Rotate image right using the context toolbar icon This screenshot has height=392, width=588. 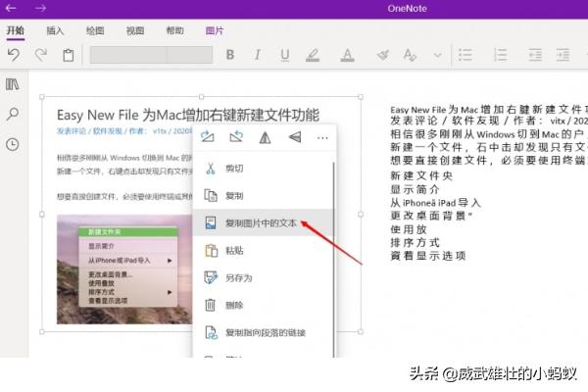coord(207,138)
